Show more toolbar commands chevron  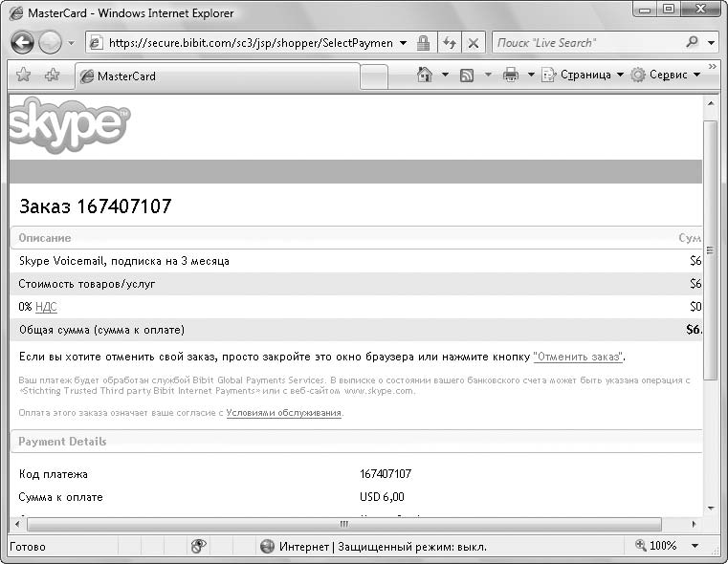point(713,67)
